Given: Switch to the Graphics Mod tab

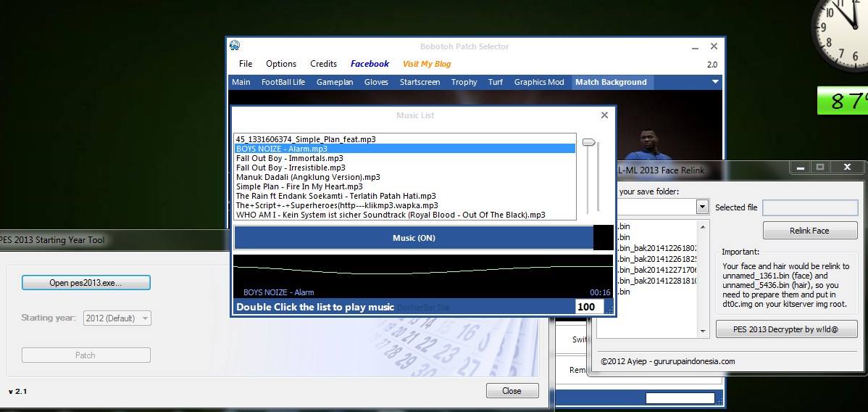Looking at the screenshot, I should click(x=539, y=82).
